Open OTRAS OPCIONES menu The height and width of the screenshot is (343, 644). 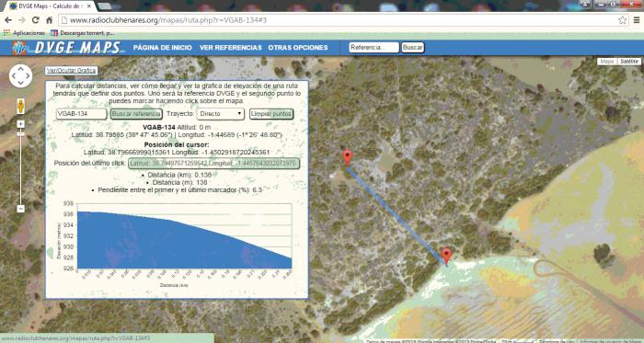[298, 48]
